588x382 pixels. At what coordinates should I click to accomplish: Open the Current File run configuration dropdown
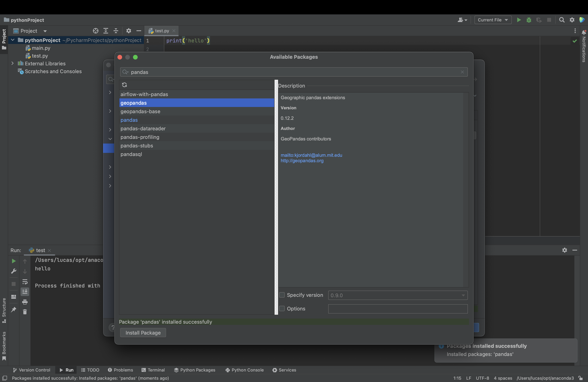coord(493,20)
